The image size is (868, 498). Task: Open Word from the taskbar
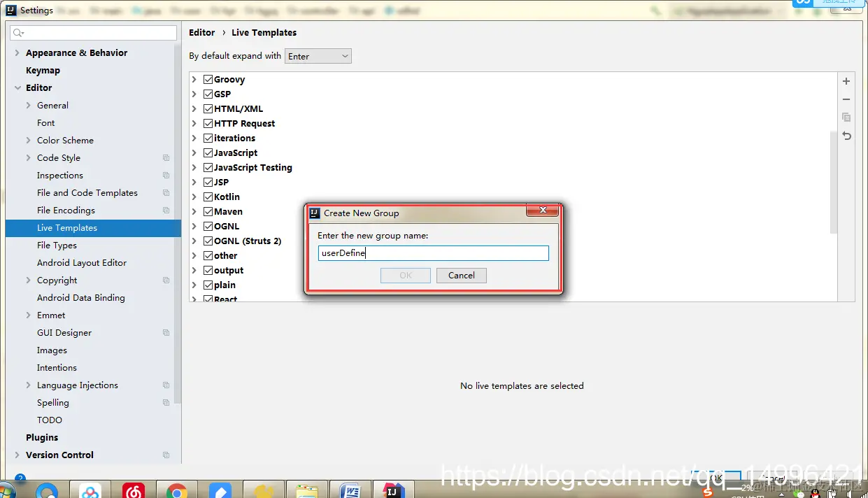click(x=352, y=490)
